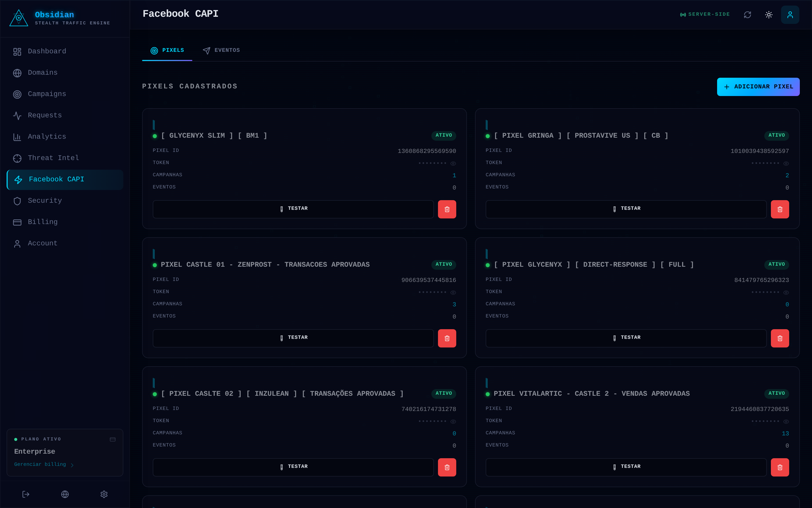Click the Pixels Cadastrados heading
The width and height of the screenshot is (812, 508).
[x=190, y=86]
